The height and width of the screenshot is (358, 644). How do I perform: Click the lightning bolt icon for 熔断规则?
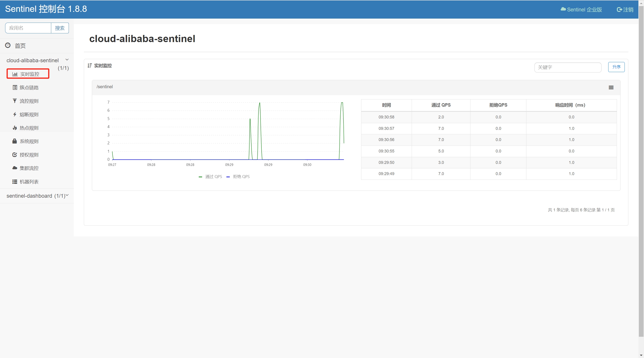click(15, 114)
